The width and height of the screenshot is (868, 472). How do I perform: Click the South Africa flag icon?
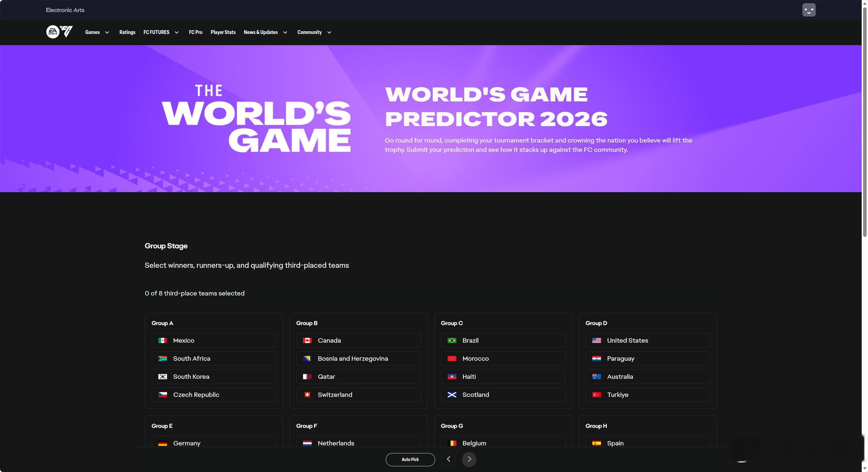coord(163,359)
